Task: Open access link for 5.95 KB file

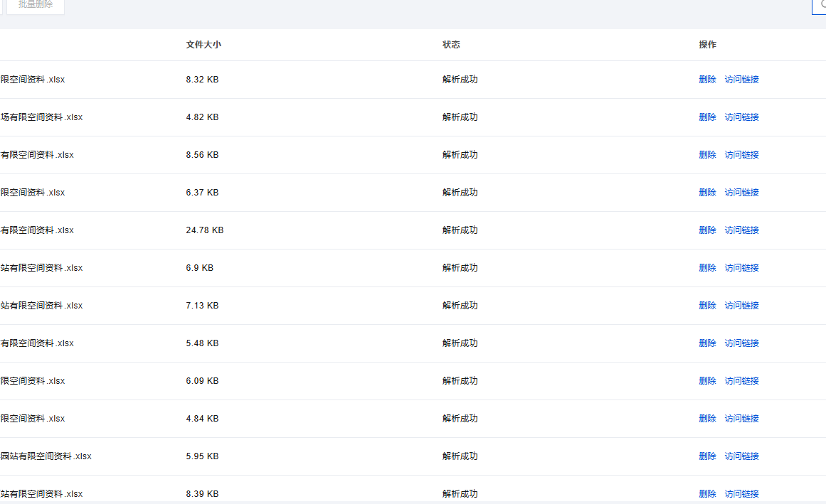Action: [741, 456]
